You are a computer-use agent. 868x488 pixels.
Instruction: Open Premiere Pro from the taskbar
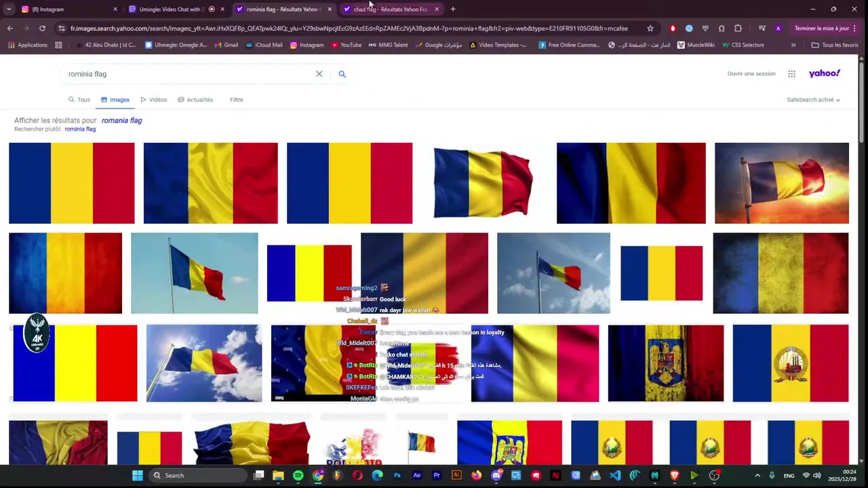tap(437, 475)
